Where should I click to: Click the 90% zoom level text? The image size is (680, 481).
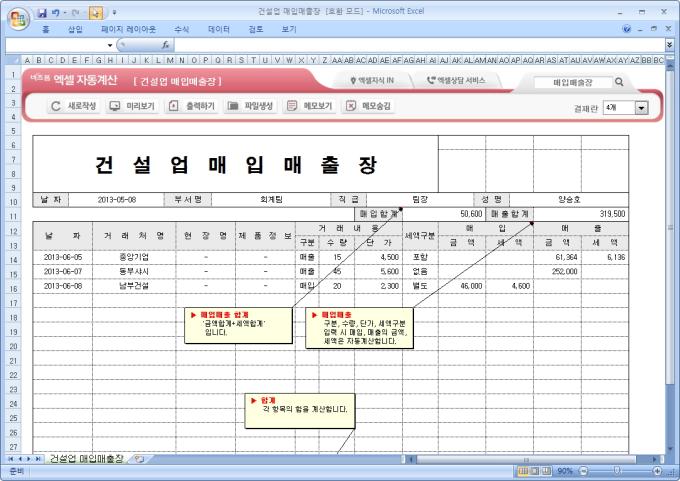[565, 471]
